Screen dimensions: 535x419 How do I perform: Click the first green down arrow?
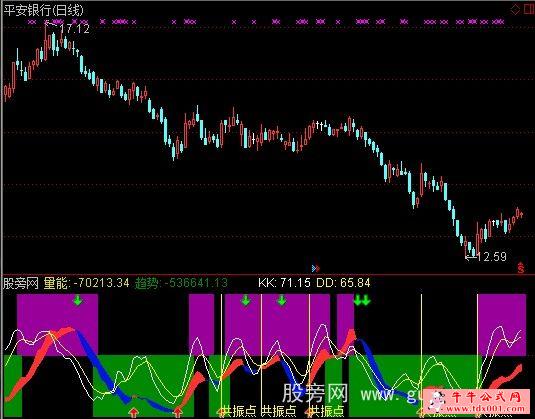78,301
